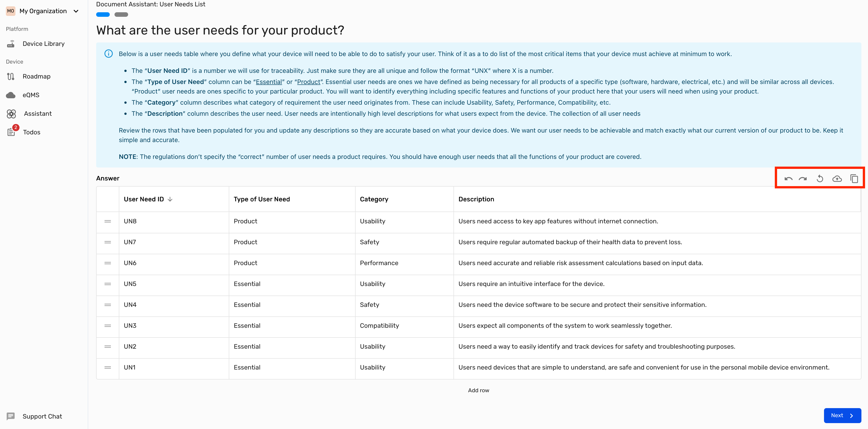Click the info circle icon
Image resolution: width=868 pixels, height=429 pixels.
pyautogui.click(x=108, y=54)
